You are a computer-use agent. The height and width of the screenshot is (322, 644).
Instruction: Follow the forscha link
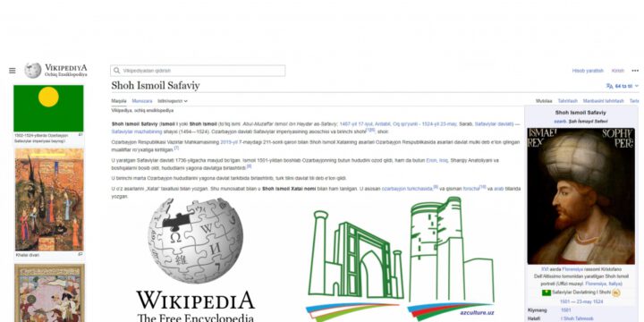[470, 189]
